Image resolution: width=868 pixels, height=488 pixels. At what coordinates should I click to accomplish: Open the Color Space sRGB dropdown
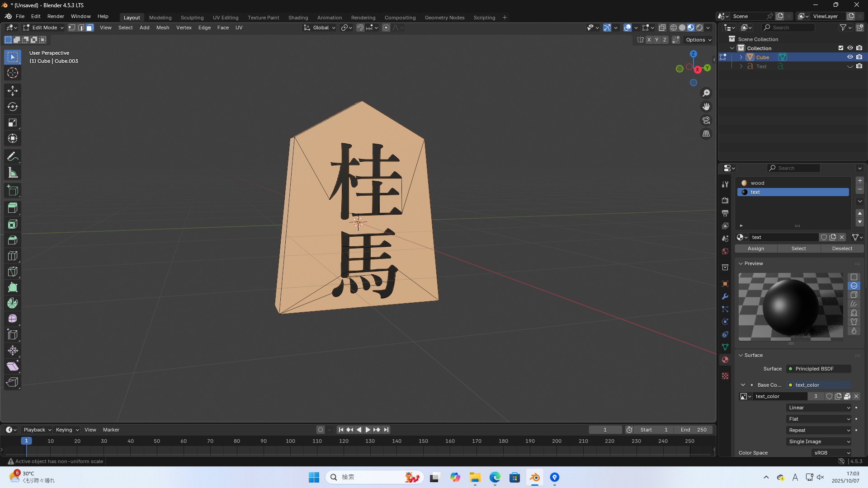tap(832, 453)
